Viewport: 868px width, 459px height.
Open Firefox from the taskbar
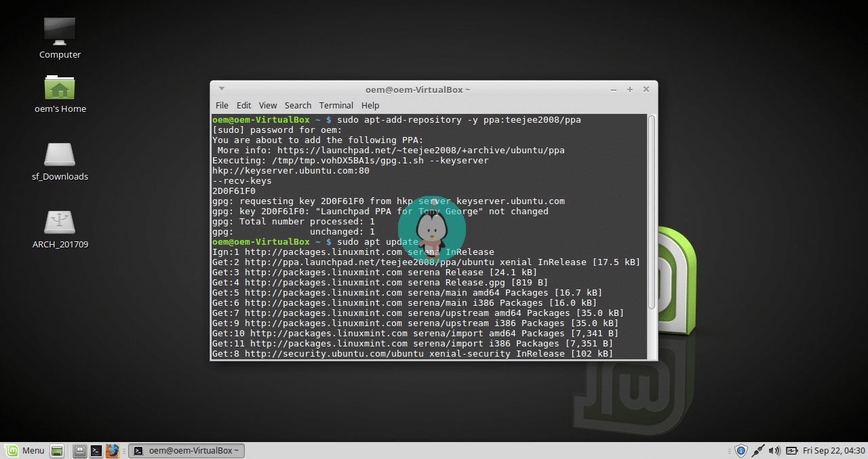pyautogui.click(x=113, y=450)
